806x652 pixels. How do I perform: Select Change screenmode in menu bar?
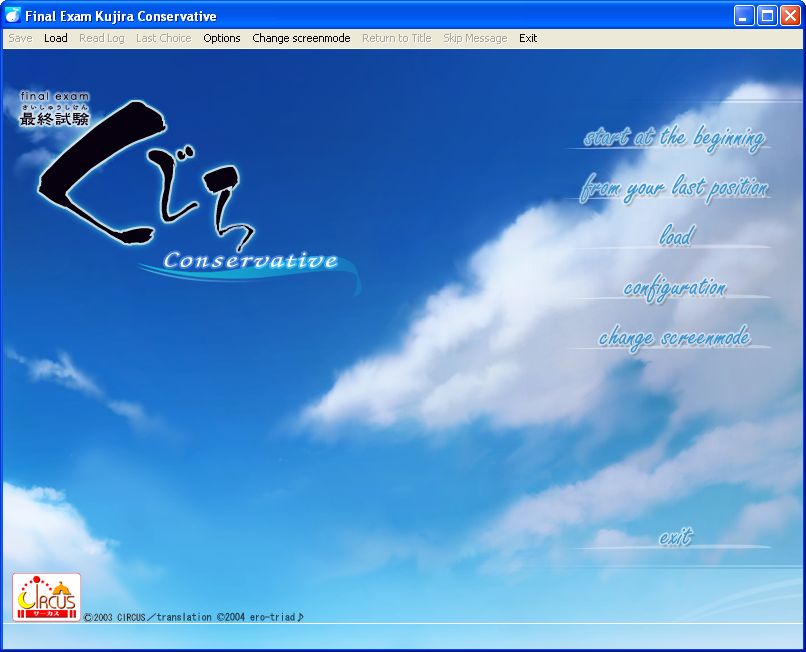pyautogui.click(x=301, y=38)
